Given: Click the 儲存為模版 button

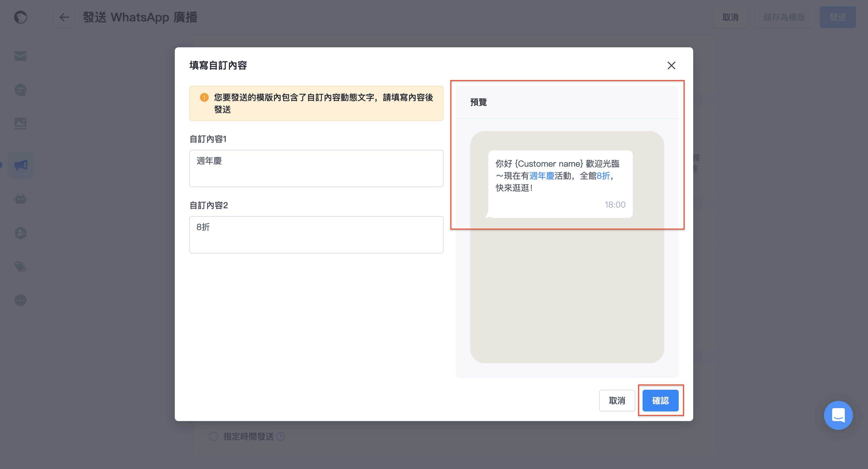Looking at the screenshot, I should coord(784,17).
